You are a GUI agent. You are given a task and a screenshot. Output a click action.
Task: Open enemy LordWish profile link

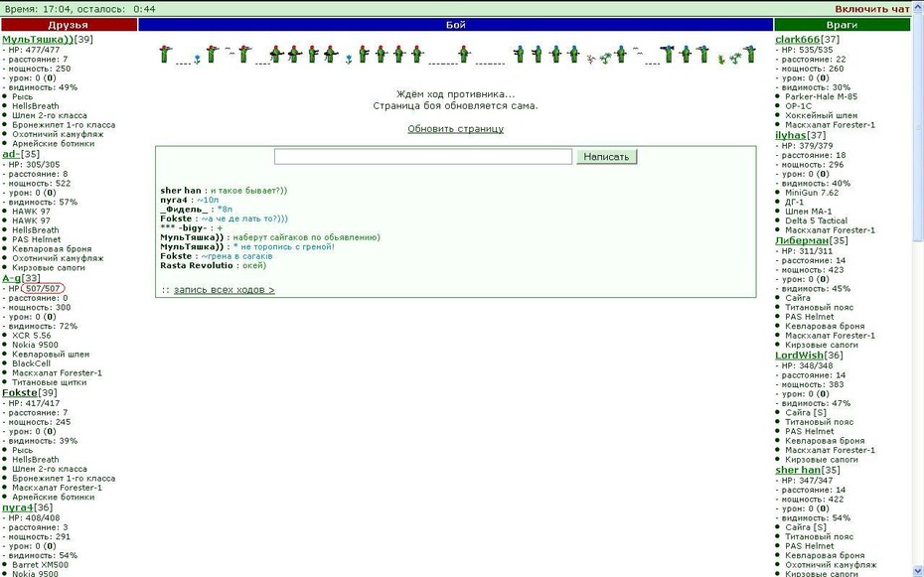[799, 356]
